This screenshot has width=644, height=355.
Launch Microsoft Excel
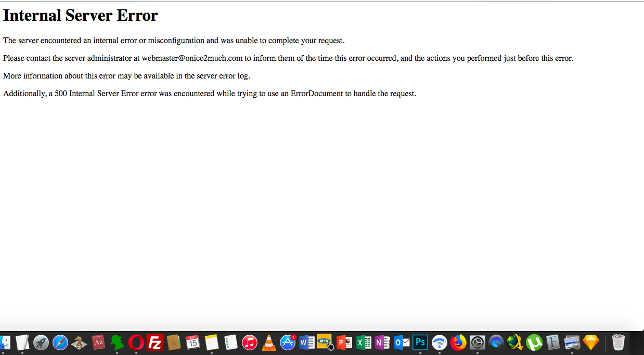[364, 343]
